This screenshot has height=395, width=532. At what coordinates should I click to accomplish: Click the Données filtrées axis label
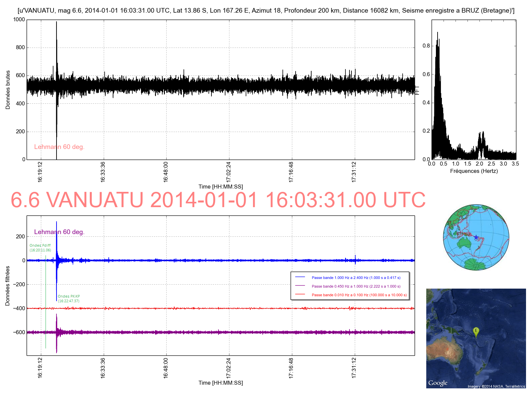click(x=8, y=286)
